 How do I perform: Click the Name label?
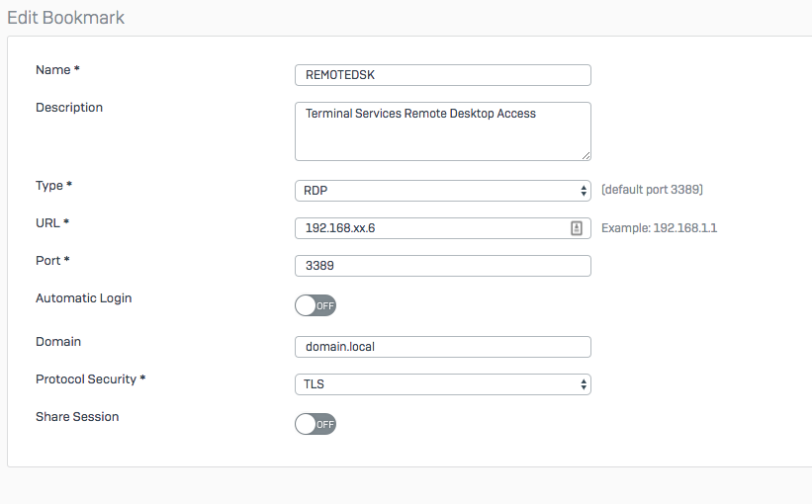pyautogui.click(x=53, y=70)
